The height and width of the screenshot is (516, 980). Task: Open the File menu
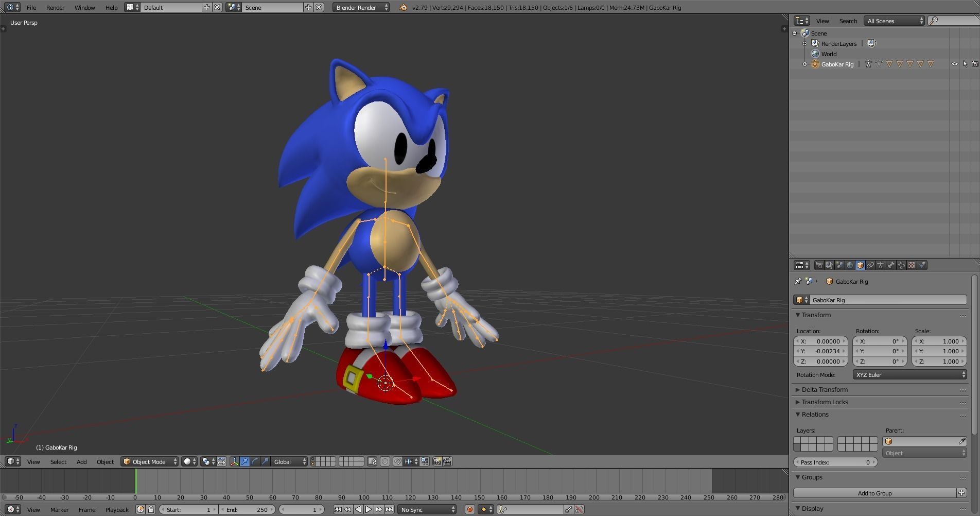[31, 7]
